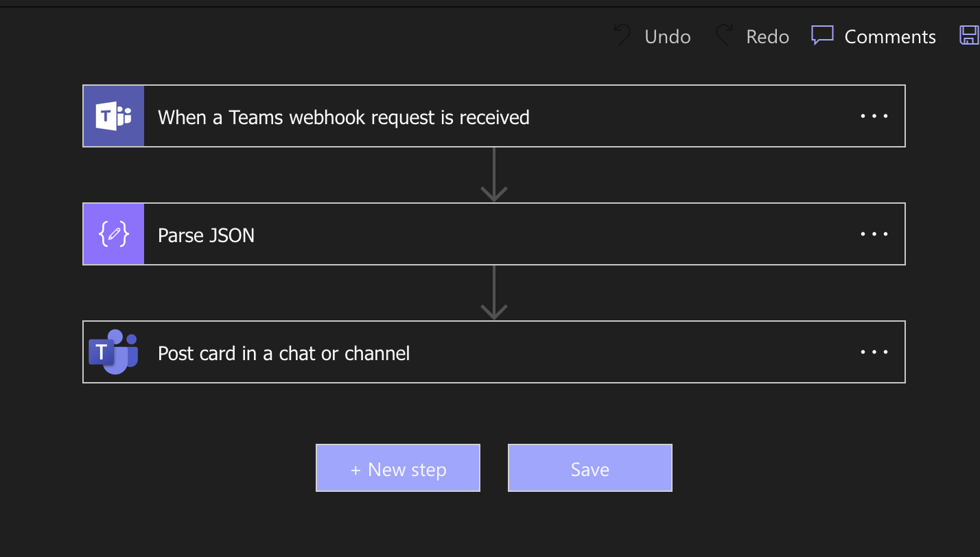
Task: Expand the Parse JSON action card
Action: 494,234
